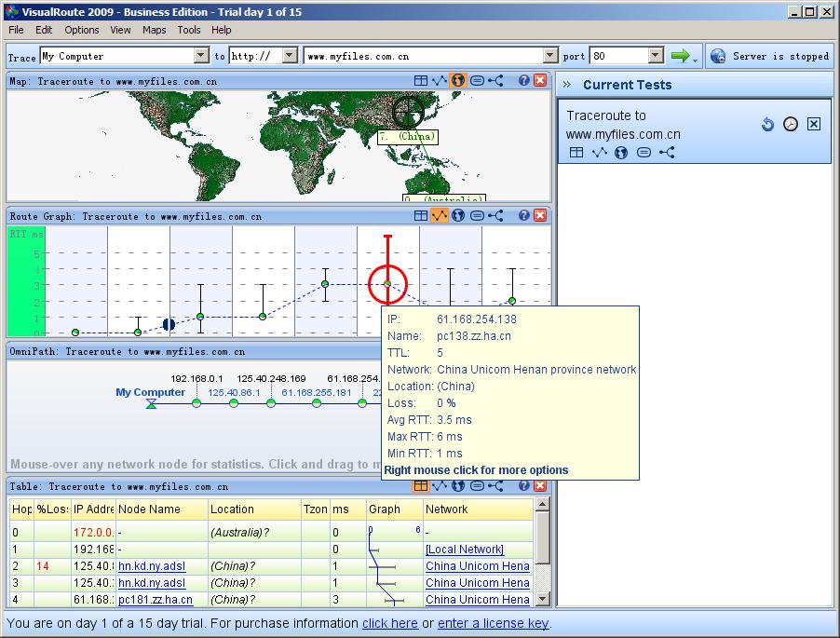Open help for the Map panel
The image size is (840, 638).
pyautogui.click(x=524, y=81)
